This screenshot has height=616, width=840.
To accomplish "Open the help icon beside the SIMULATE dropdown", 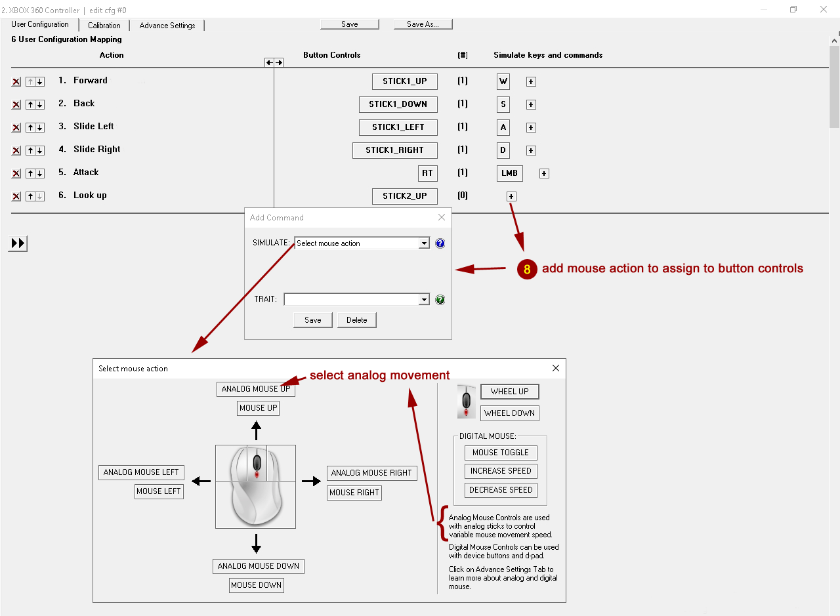I will click(x=440, y=243).
